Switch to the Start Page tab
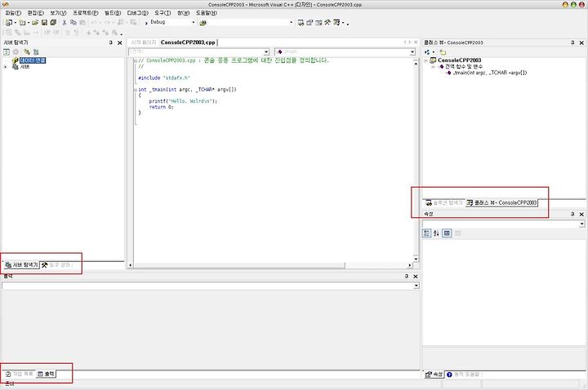588x390 pixels. [143, 42]
